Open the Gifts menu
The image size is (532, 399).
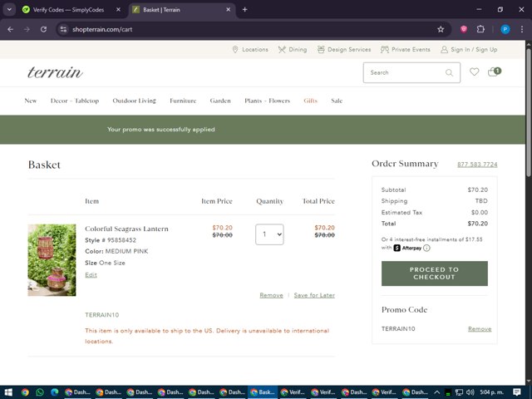(x=310, y=101)
